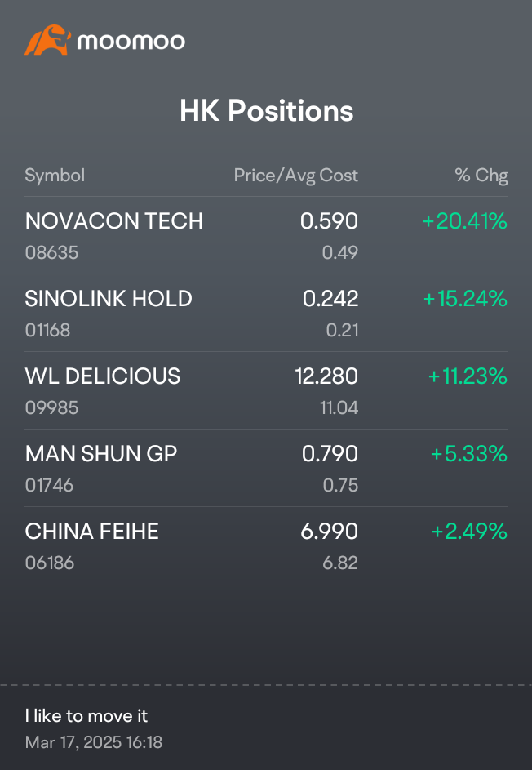Screen dimensions: 532x770
Task: Select the HK Positions title
Action: (x=266, y=110)
